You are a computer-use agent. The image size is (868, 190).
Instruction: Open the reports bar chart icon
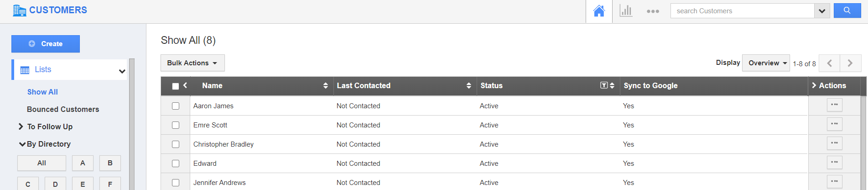click(626, 11)
